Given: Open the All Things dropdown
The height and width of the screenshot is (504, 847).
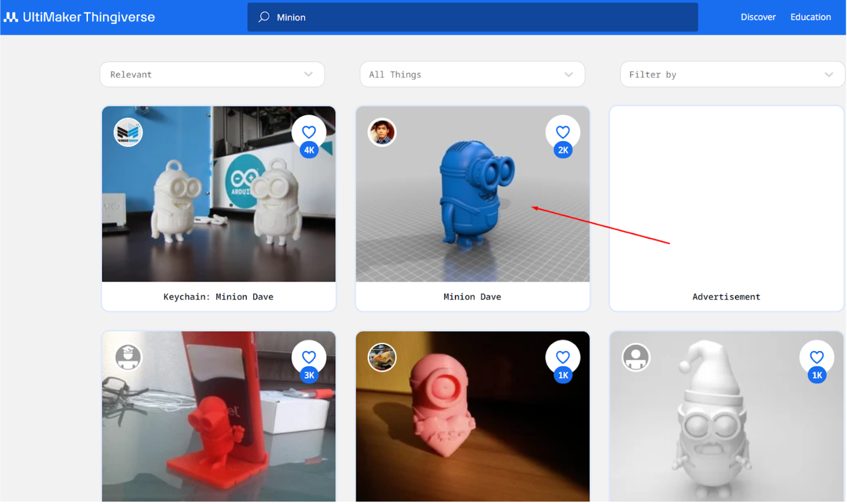Looking at the screenshot, I should coord(472,74).
